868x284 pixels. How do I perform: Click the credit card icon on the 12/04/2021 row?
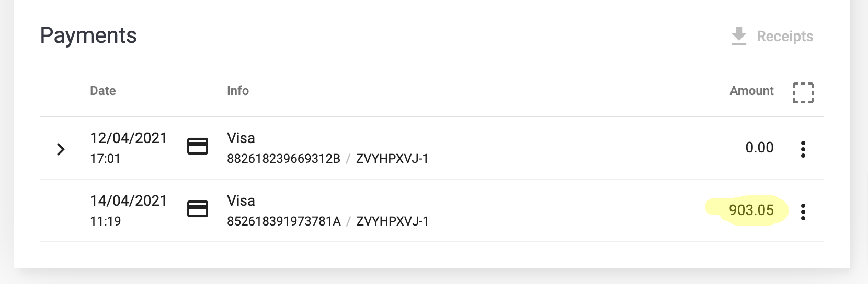(x=198, y=146)
